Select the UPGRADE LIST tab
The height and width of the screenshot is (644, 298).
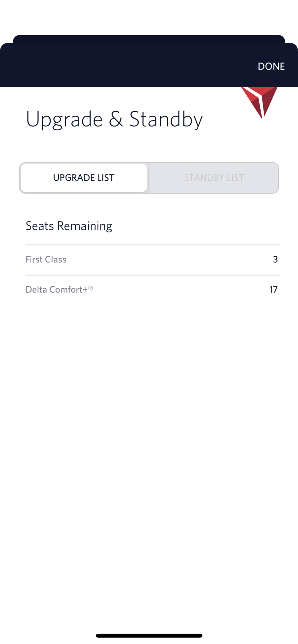[84, 178]
